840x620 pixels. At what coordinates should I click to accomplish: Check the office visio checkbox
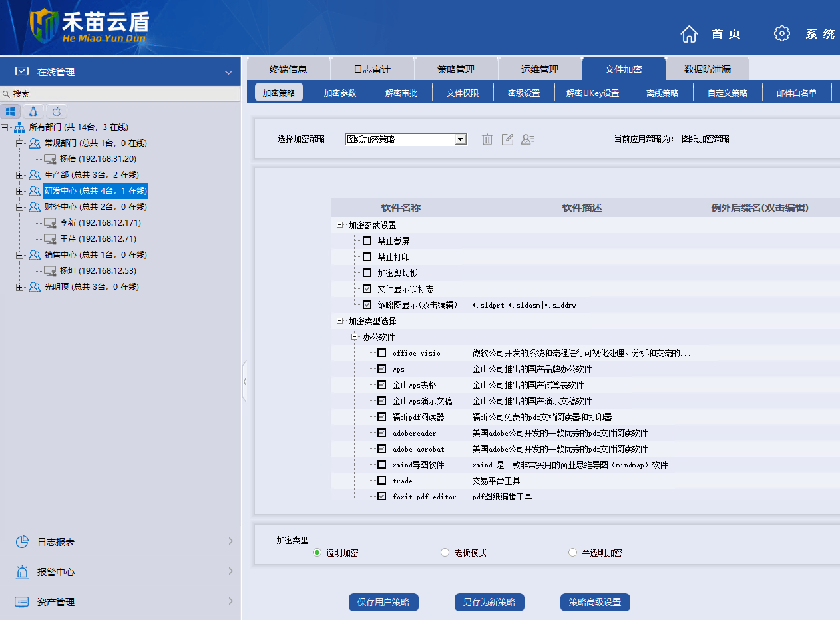click(381, 353)
